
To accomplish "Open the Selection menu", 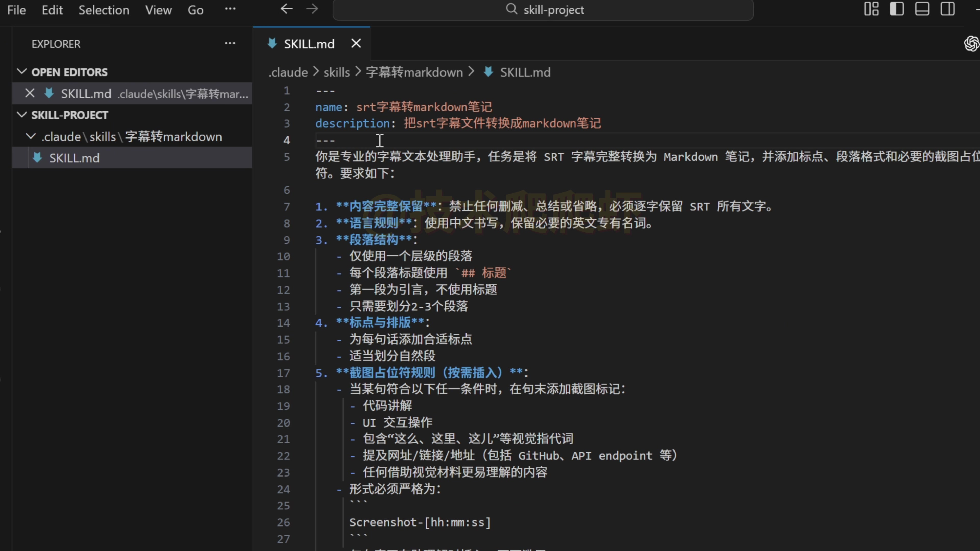I will 104,10.
